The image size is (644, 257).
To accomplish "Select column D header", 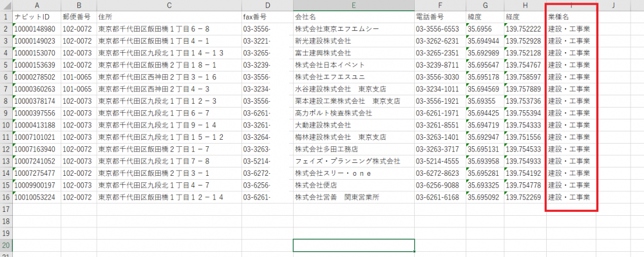I will tap(267, 5).
